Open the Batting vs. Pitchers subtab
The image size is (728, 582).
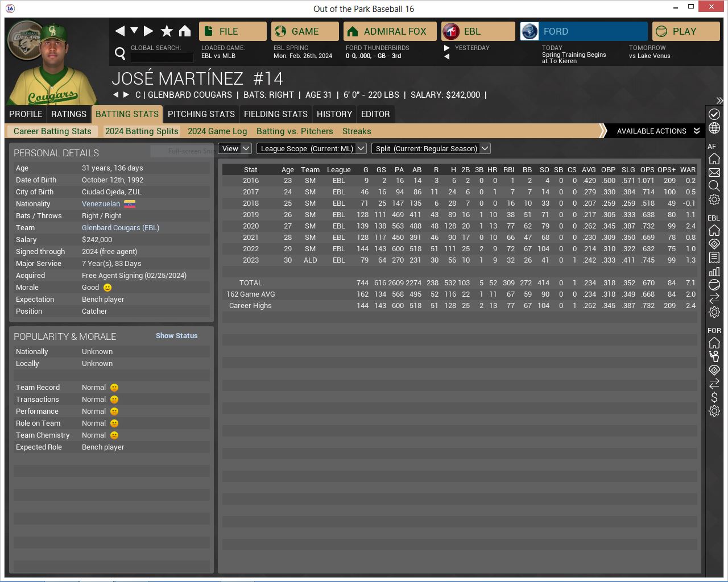(x=295, y=131)
